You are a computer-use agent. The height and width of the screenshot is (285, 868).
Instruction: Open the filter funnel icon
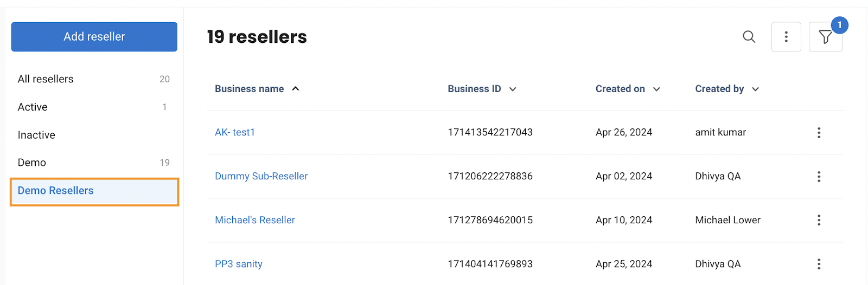coord(825,37)
